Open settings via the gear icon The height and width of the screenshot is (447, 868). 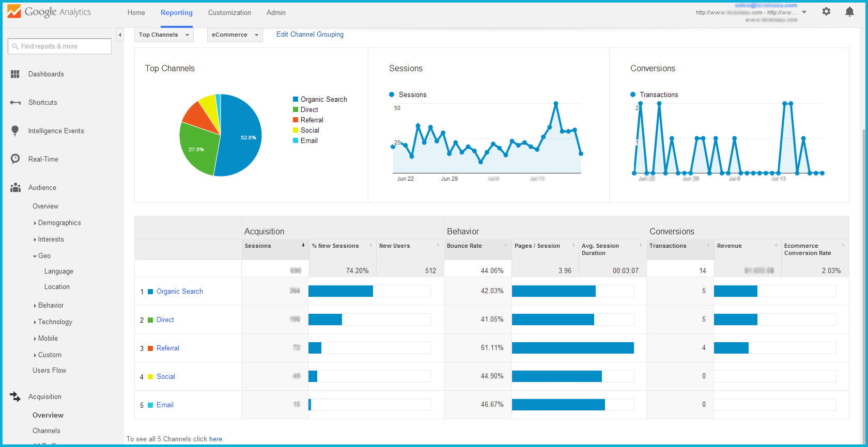pos(826,11)
